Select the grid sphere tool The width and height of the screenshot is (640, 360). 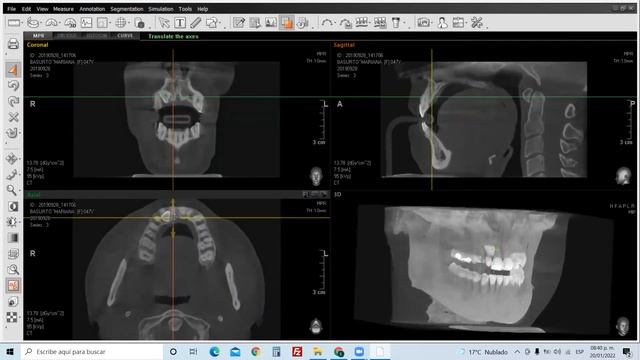click(121, 23)
